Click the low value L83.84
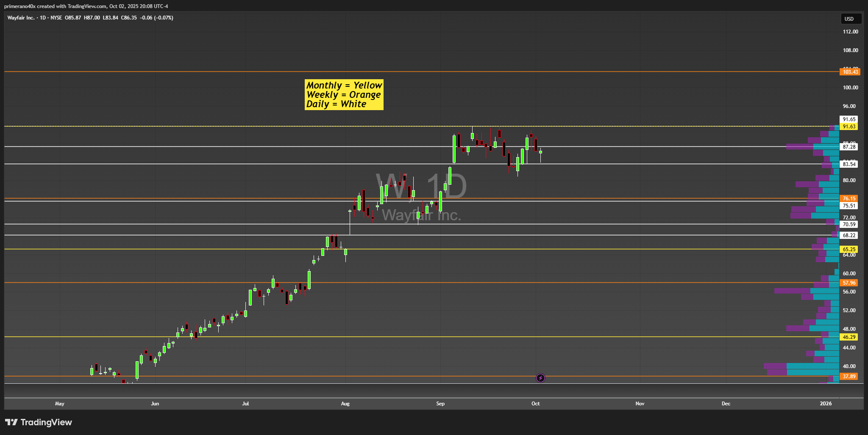Image resolution: width=868 pixels, height=435 pixels. 111,18
